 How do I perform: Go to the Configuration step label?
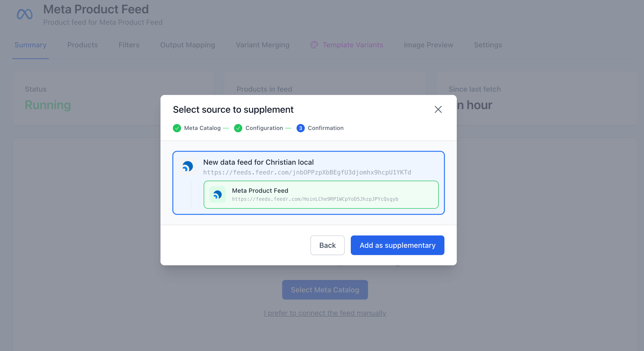[264, 128]
